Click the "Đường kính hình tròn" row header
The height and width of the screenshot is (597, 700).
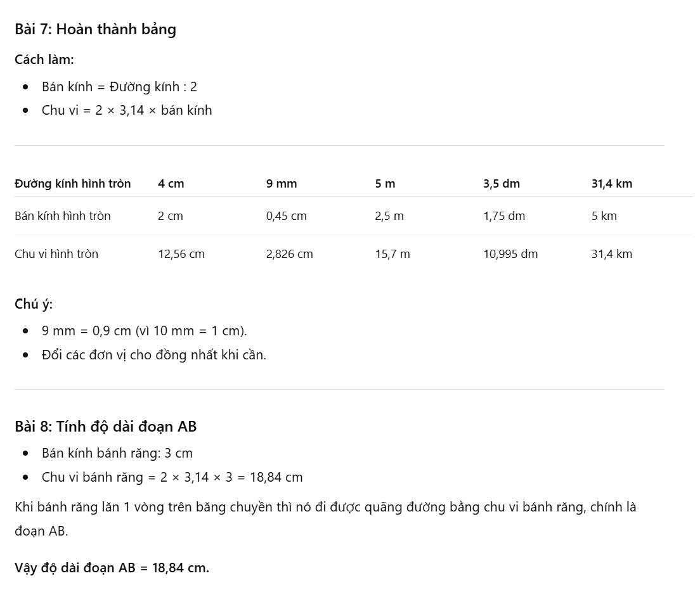coord(73,184)
